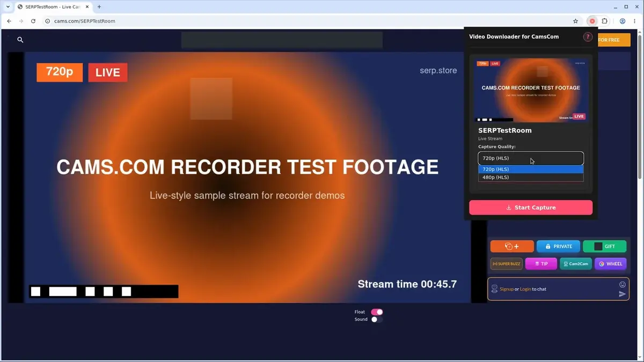View the site information icon in the address bar
Image resolution: width=644 pixels, height=362 pixels.
[x=47, y=21]
